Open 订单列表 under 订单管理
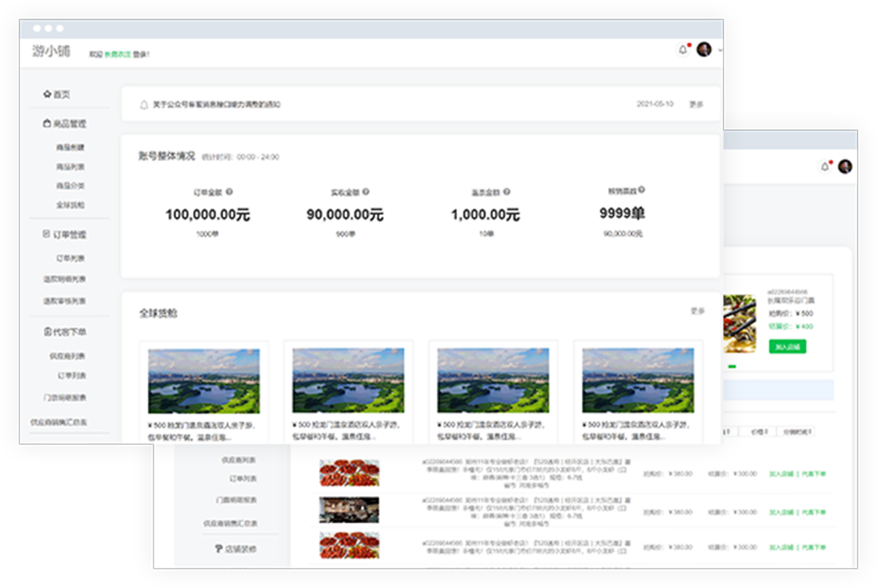Image resolution: width=877 pixels, height=588 pixels. point(71,258)
